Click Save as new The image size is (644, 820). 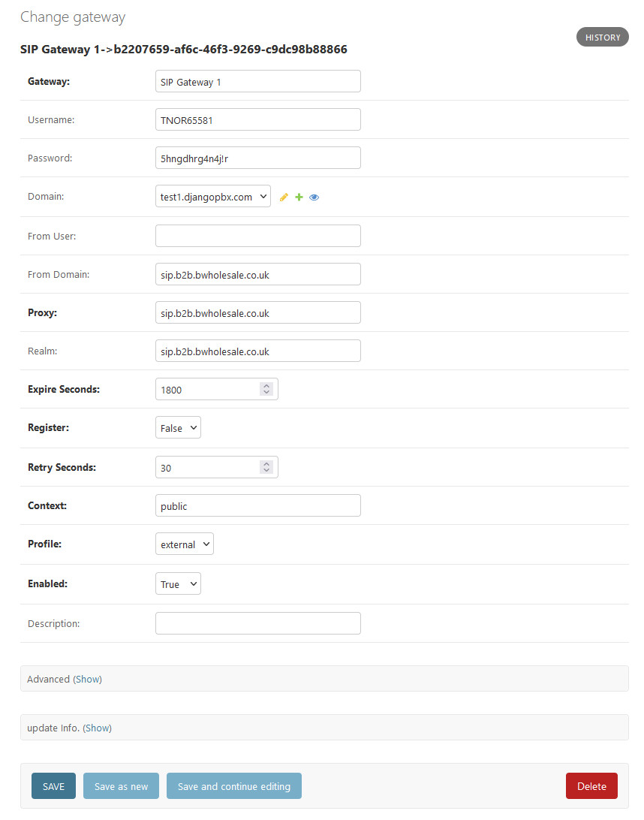121,786
